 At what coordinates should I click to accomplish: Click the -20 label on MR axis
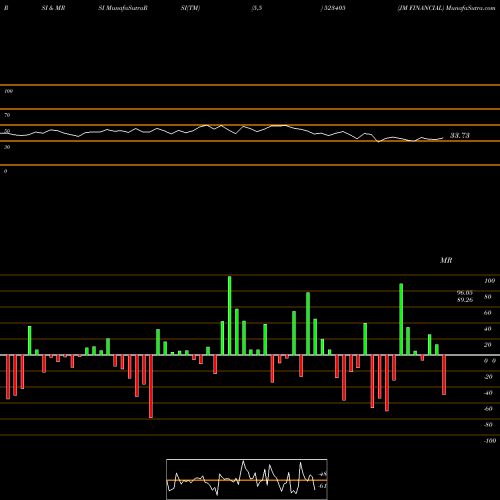(488, 377)
